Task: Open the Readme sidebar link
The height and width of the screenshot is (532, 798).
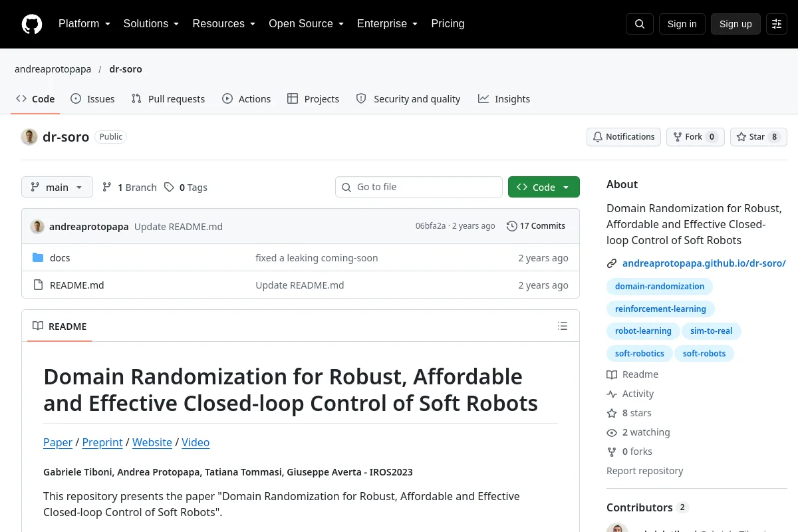Action: 632,375
